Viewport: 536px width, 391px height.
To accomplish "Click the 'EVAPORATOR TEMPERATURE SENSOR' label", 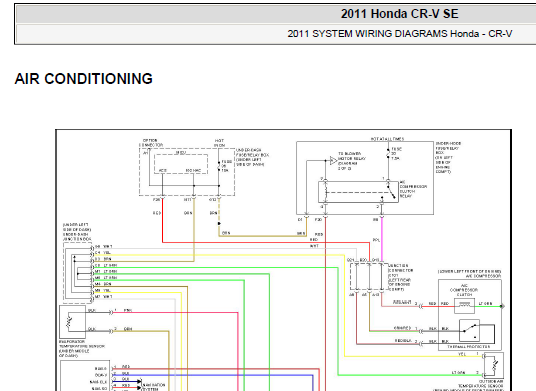I will 82,349.
